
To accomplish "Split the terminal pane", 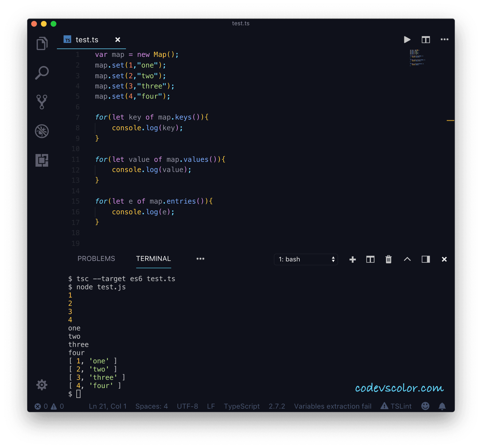I will pos(370,259).
